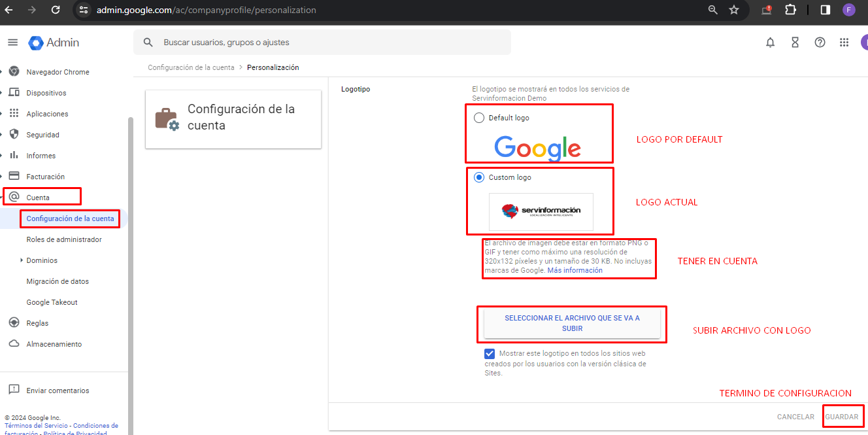The image size is (868, 435).
Task: Click the Enviar comentarios feedback icon
Action: pos(14,391)
